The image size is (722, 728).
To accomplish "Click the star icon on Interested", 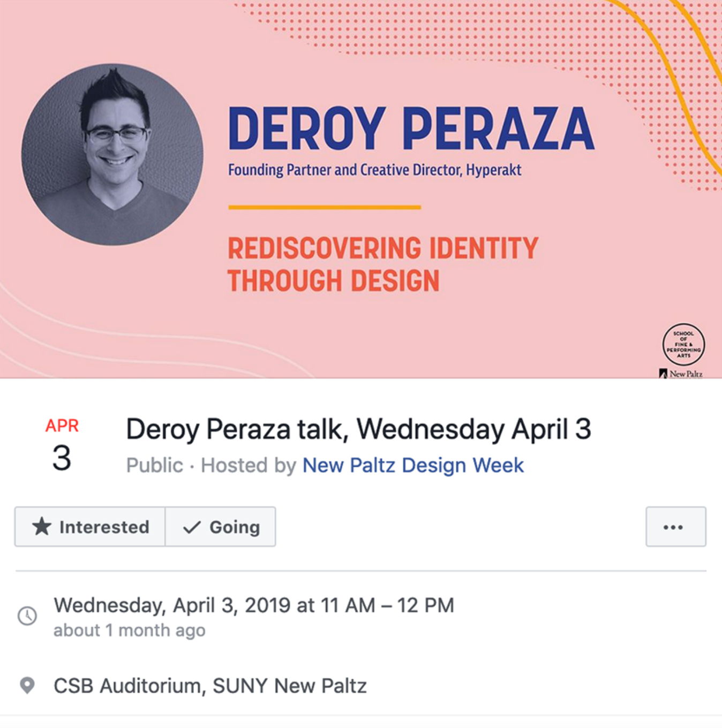I will 42,527.
